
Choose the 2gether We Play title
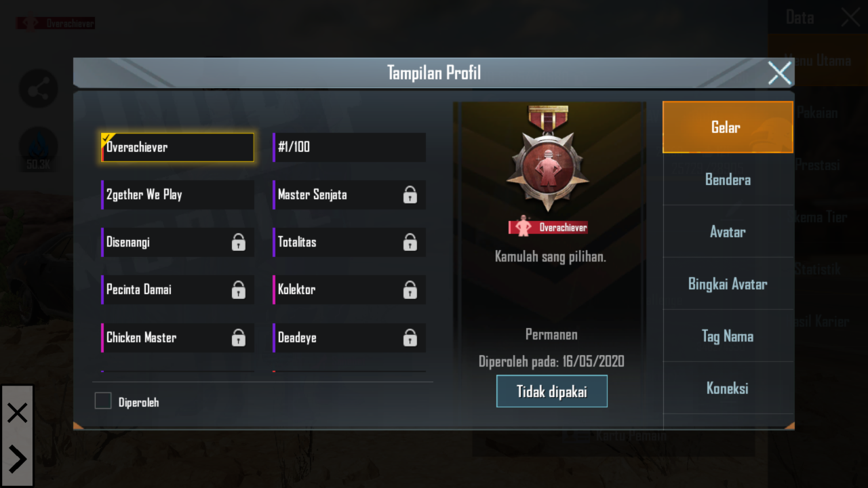point(178,195)
